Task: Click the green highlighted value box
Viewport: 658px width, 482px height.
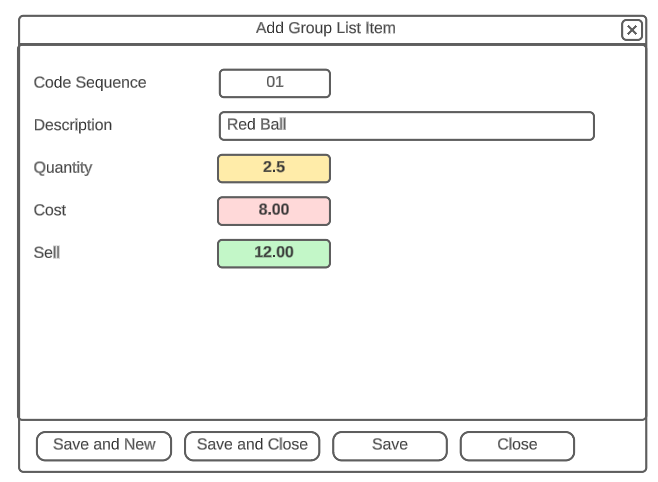Action: coord(274,253)
